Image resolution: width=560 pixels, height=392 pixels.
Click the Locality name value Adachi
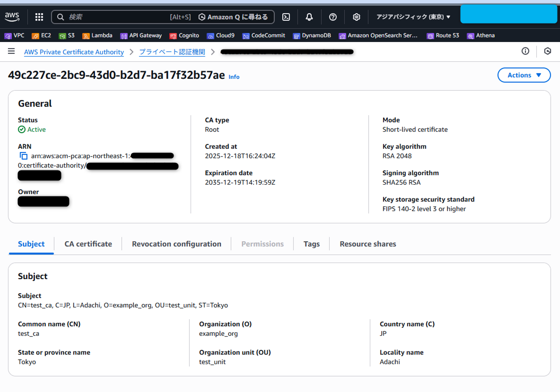(390, 362)
